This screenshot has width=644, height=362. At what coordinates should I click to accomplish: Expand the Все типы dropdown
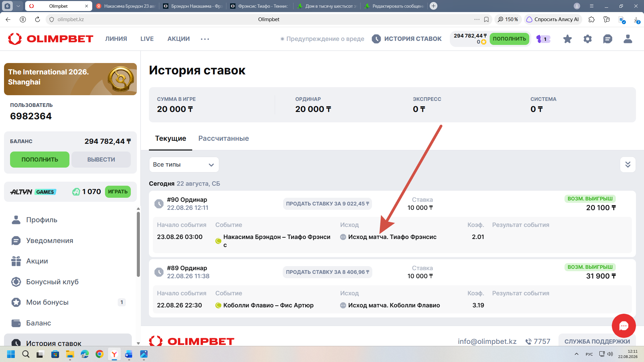click(184, 165)
